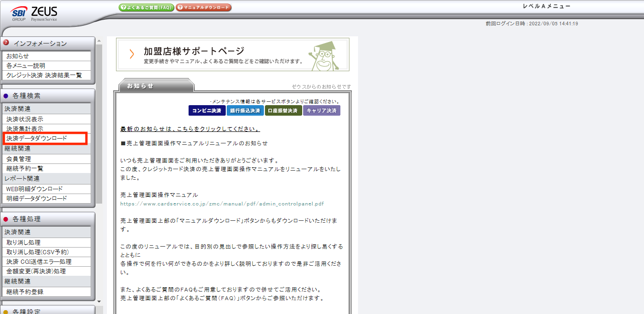Click 各種処理 section header
The image size is (644, 314).
48,219
